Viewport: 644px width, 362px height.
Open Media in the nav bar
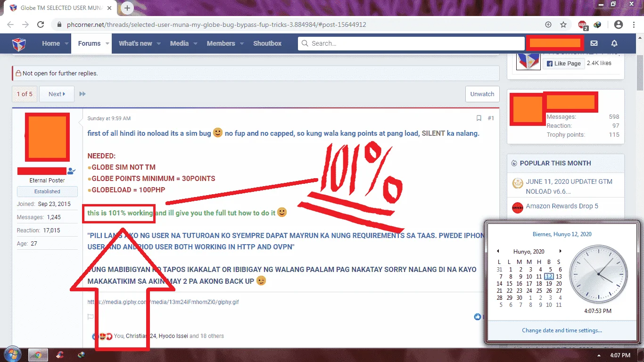[179, 43]
